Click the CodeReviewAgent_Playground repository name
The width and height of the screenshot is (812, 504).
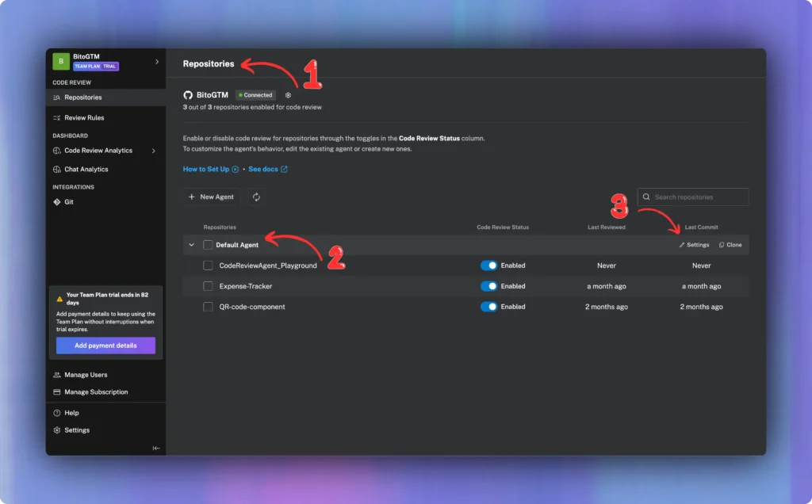click(268, 265)
